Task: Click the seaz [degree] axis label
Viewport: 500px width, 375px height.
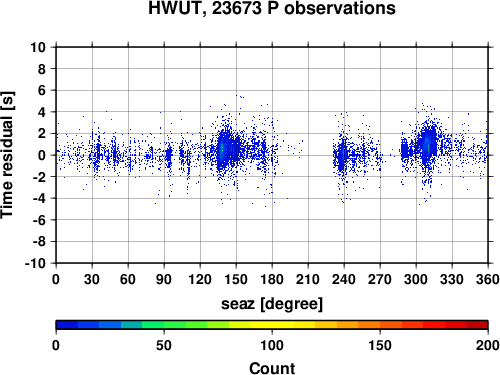Action: click(272, 304)
